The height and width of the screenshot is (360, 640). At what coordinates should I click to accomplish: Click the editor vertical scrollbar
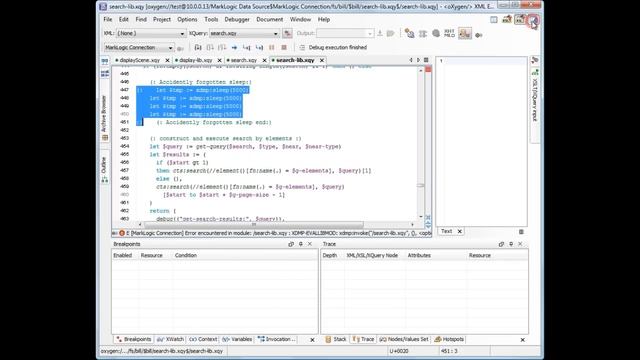[421, 185]
